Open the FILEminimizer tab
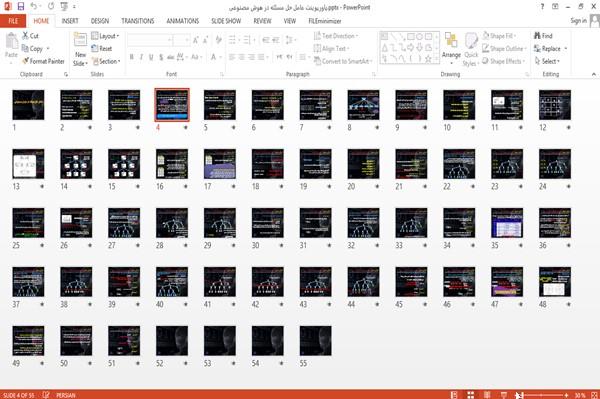Screen dimensions: 600x399 (324, 21)
